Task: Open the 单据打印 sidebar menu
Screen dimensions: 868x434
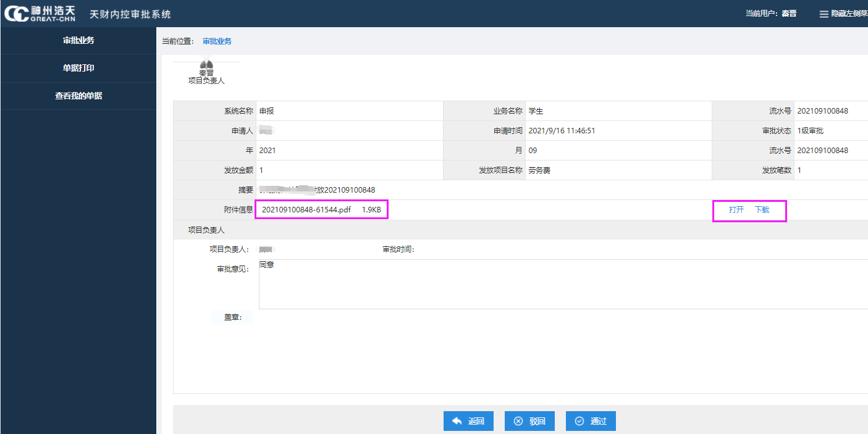Action: click(x=78, y=68)
